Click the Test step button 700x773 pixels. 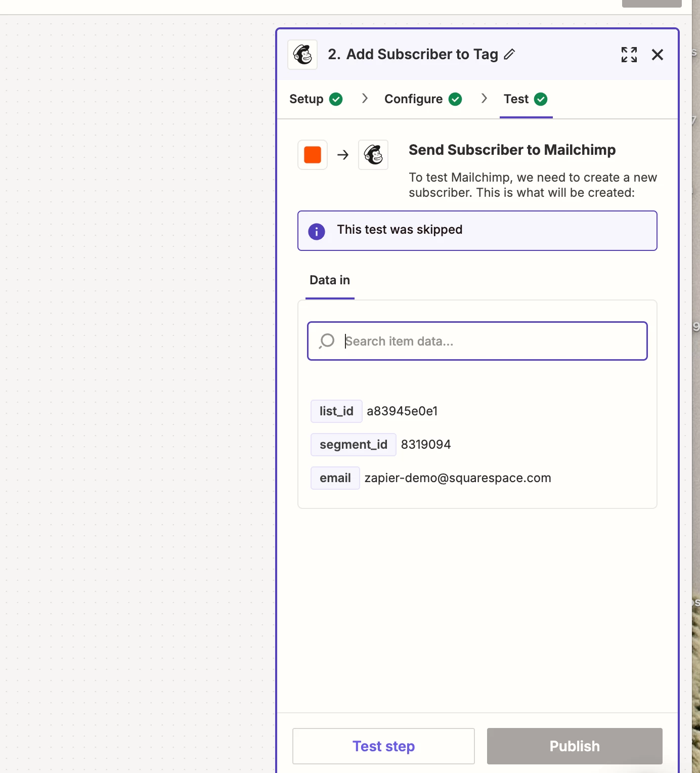tap(383, 746)
